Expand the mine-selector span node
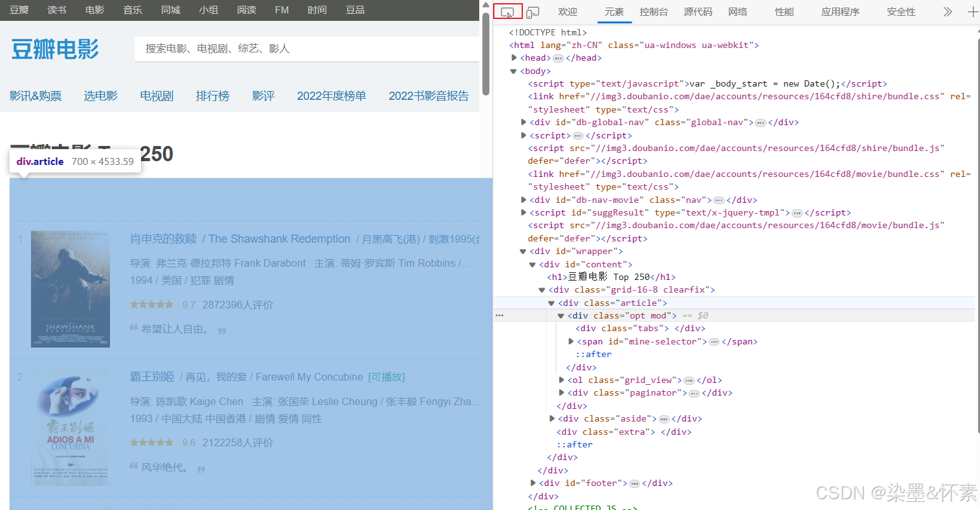The image size is (980, 510). (x=571, y=341)
